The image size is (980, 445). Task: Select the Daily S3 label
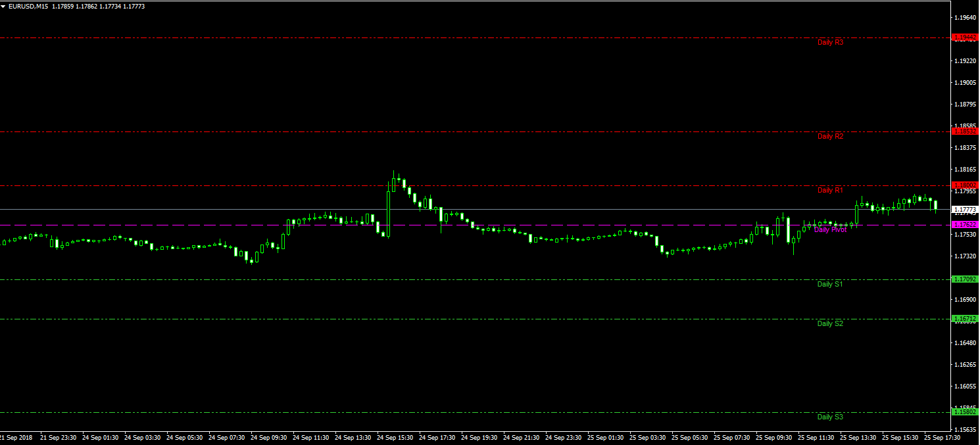point(830,417)
